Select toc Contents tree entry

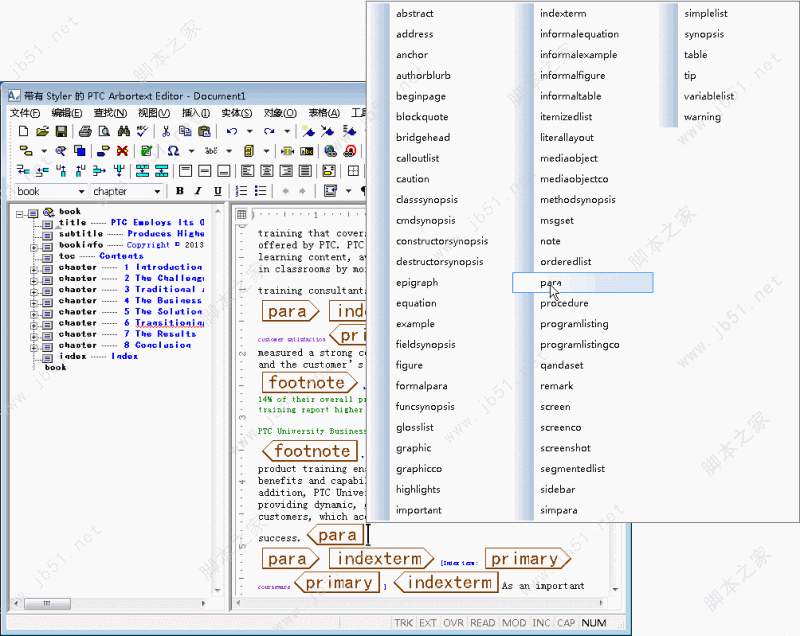pos(101,256)
